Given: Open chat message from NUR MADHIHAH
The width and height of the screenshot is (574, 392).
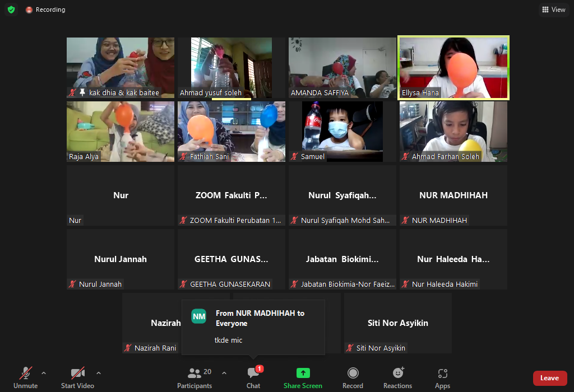Looking at the screenshot, I should point(253,327).
